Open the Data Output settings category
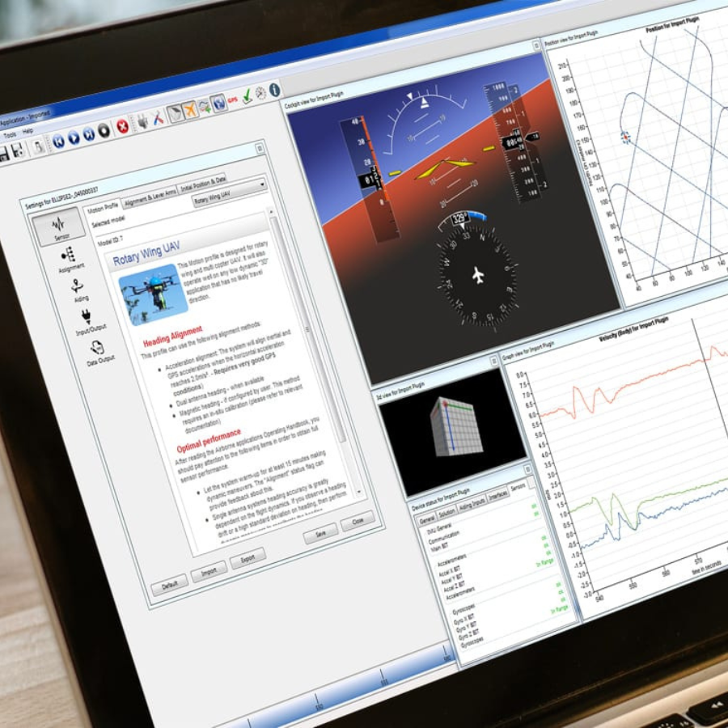This screenshot has width=728, height=728. [x=98, y=351]
